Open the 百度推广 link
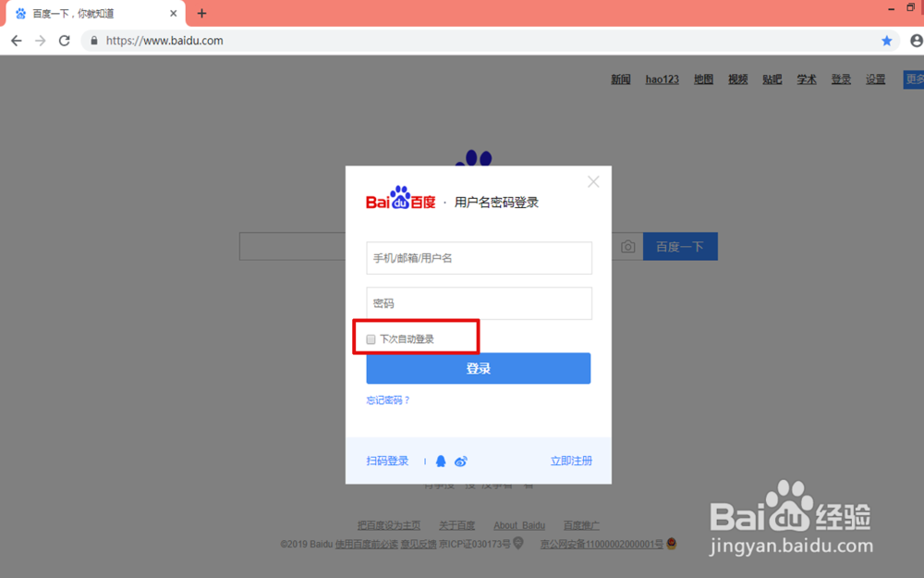The image size is (924, 578). coord(581,525)
